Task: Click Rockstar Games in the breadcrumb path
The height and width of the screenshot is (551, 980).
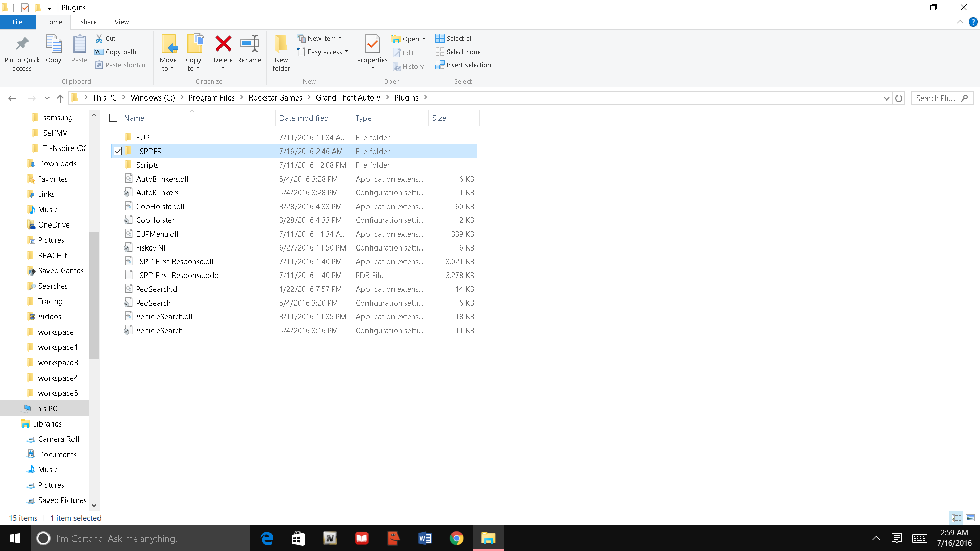Action: coord(275,97)
